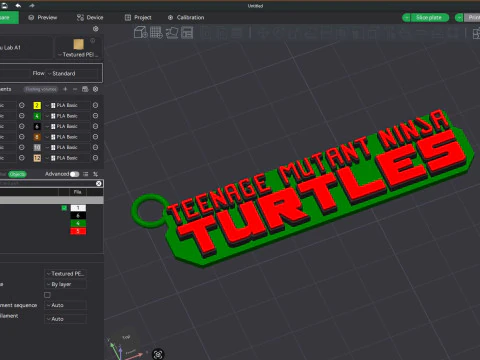
Task: Switch to the Preview tab
Action: coord(43,18)
